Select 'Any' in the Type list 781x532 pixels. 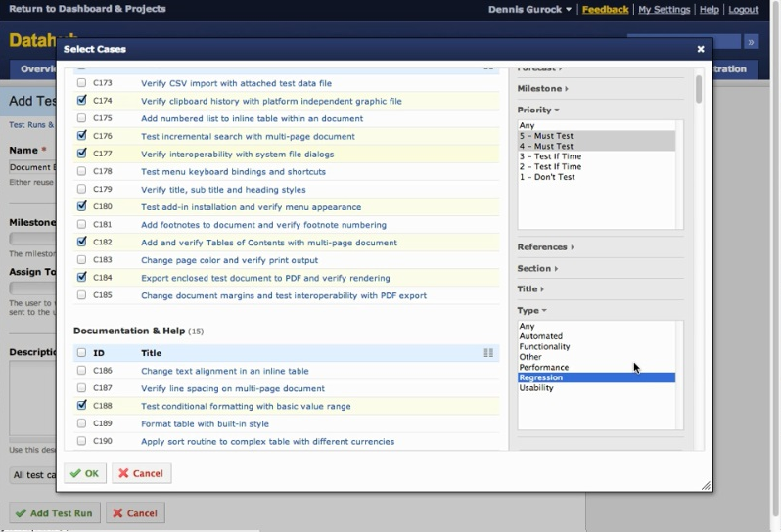pyautogui.click(x=597, y=326)
